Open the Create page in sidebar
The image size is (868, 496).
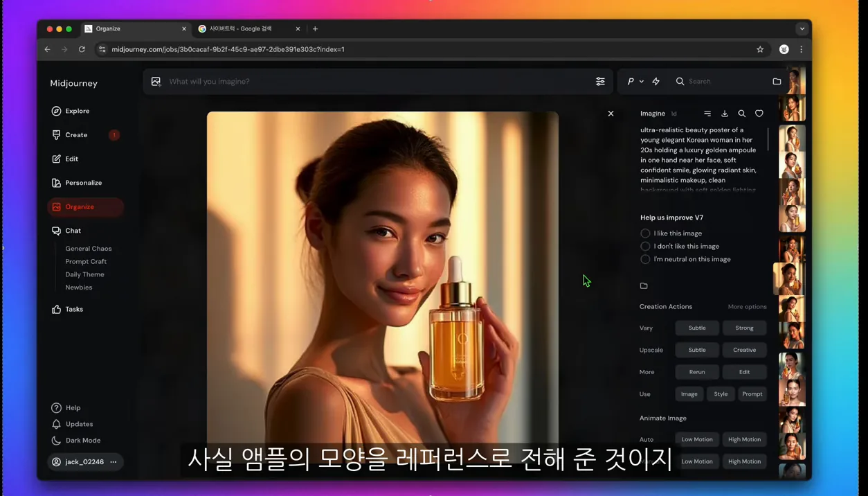click(69, 135)
